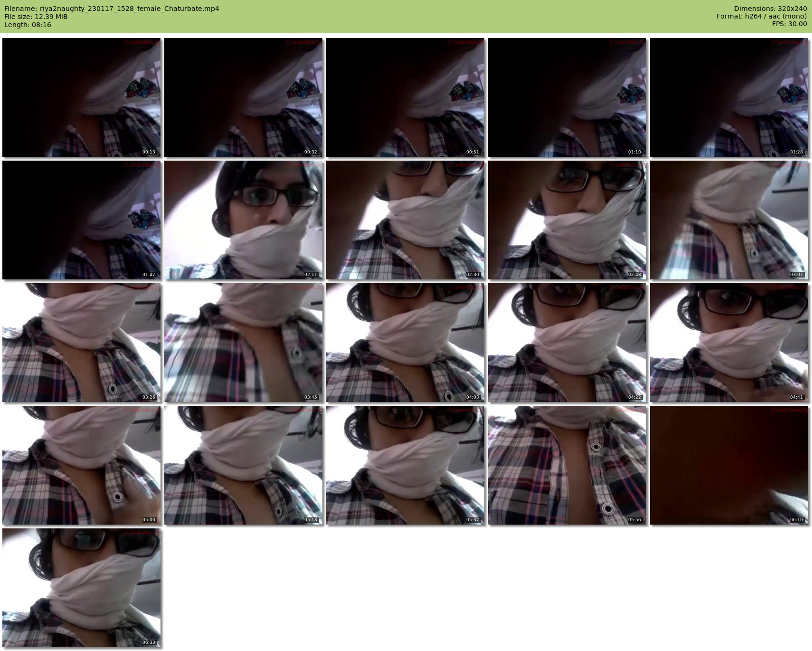Click the 04:41 thumbnail
The width and height of the screenshot is (812, 651).
coord(729,343)
